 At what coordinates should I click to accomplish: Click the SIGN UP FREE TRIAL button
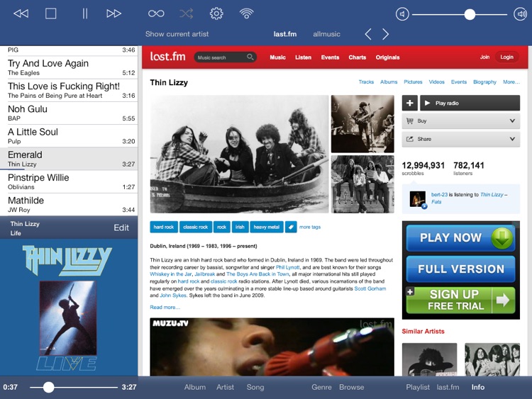click(x=460, y=300)
